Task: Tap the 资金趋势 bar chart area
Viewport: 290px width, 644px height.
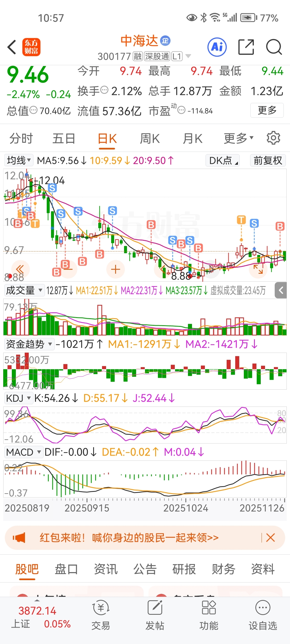Action: coord(145,371)
